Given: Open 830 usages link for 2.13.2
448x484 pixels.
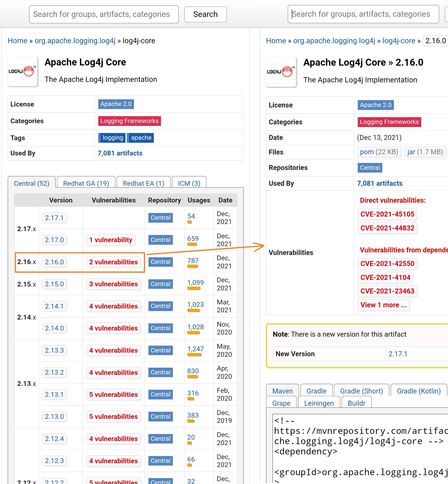Looking at the screenshot, I should tap(193, 371).
